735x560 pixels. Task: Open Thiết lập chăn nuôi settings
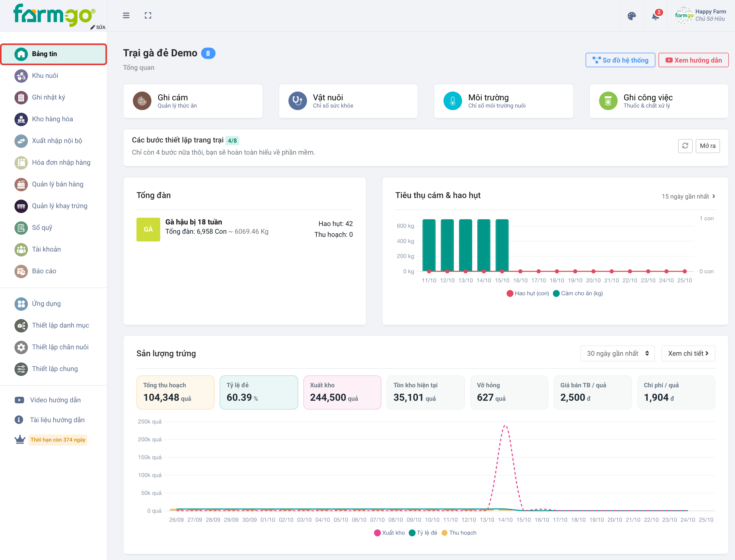[53, 347]
